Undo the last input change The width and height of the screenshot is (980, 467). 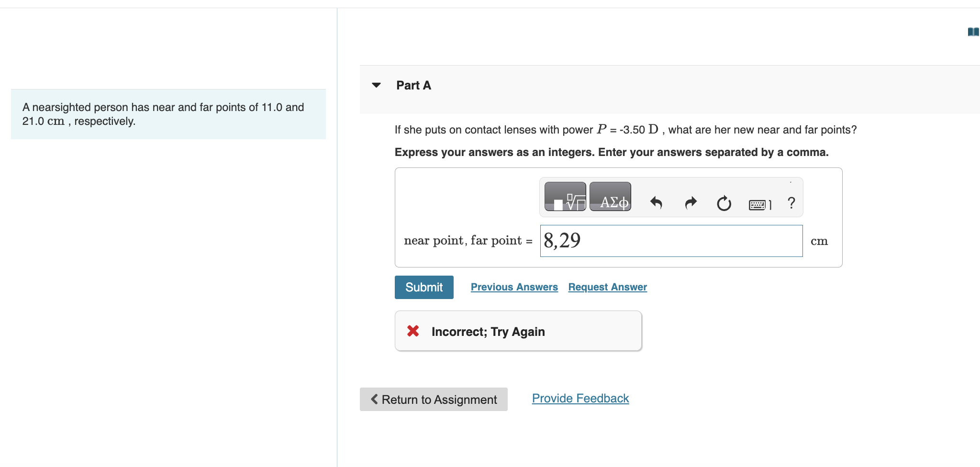(x=657, y=203)
